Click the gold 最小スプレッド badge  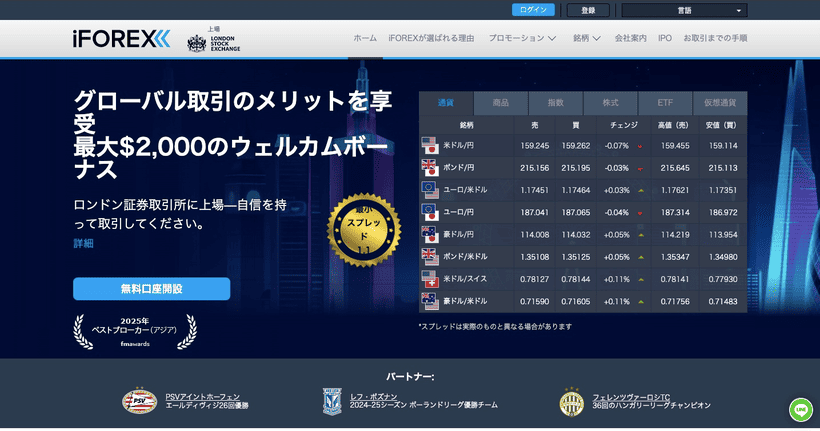tap(364, 230)
